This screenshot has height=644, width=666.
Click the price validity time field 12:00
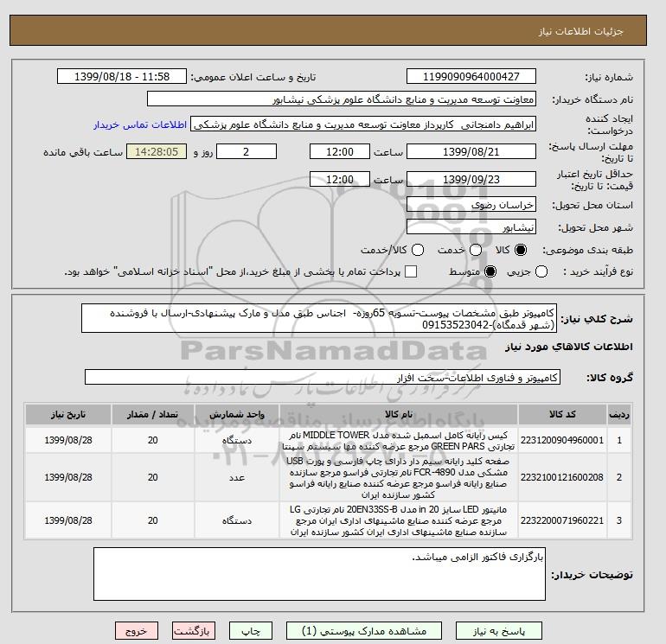(x=340, y=179)
